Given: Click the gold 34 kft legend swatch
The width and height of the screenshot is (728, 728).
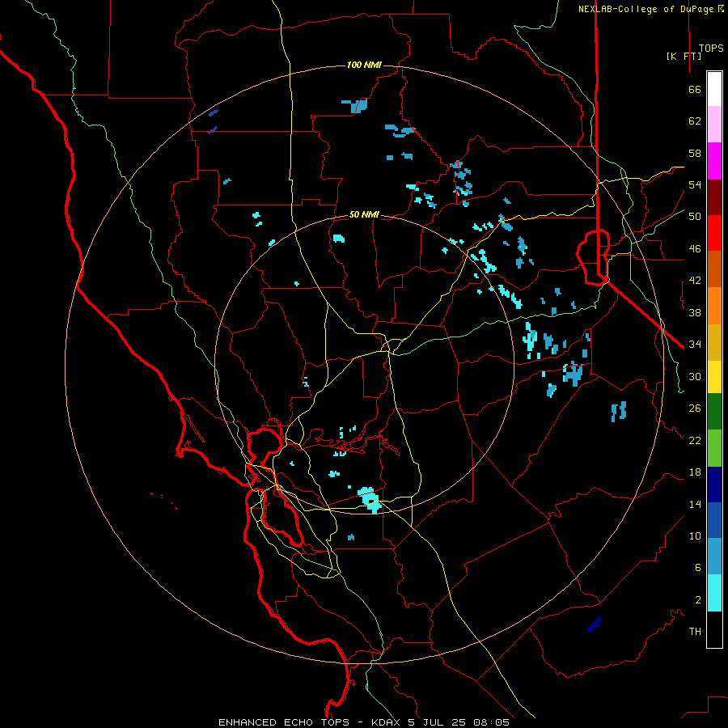Looking at the screenshot, I should coord(714,342).
